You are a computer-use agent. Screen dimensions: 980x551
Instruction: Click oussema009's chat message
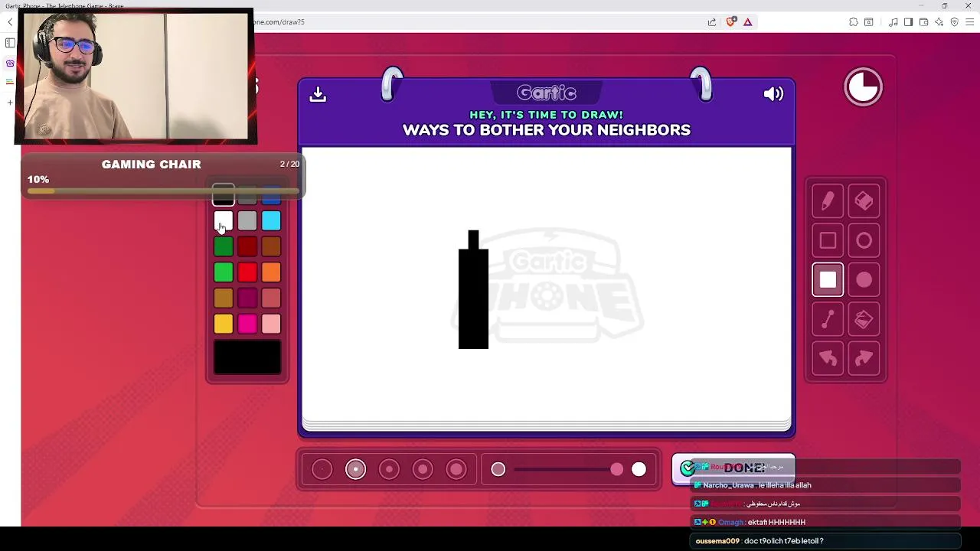point(826,541)
